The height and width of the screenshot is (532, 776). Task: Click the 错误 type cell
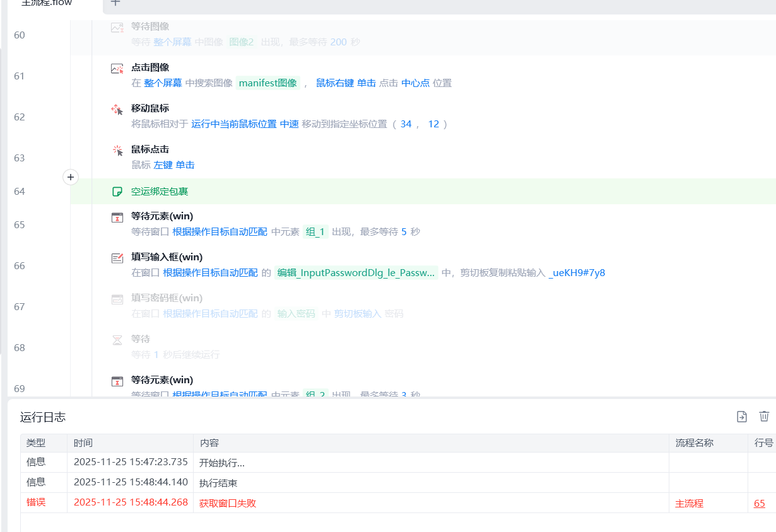[x=36, y=502]
